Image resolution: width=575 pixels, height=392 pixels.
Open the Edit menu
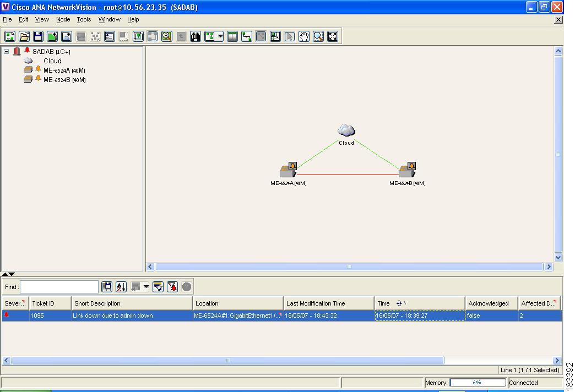(24, 19)
